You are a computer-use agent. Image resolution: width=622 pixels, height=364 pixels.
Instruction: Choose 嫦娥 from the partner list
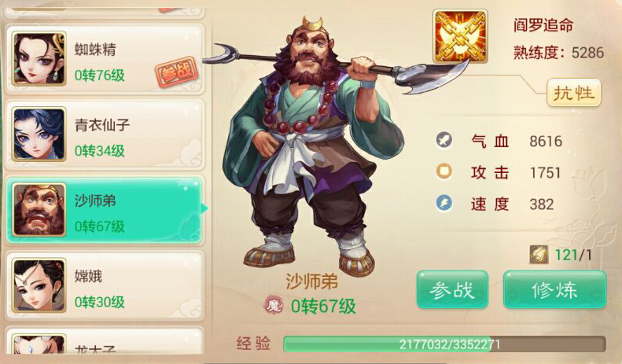pyautogui.click(x=105, y=285)
